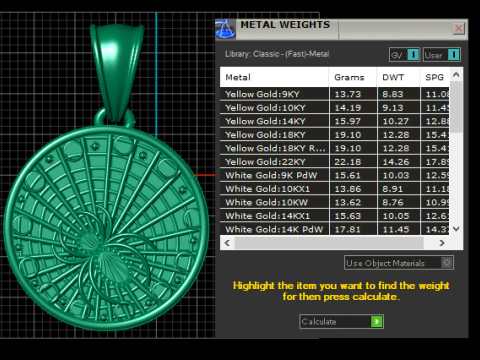Click the horizontal scroll left arrow

[227, 243]
